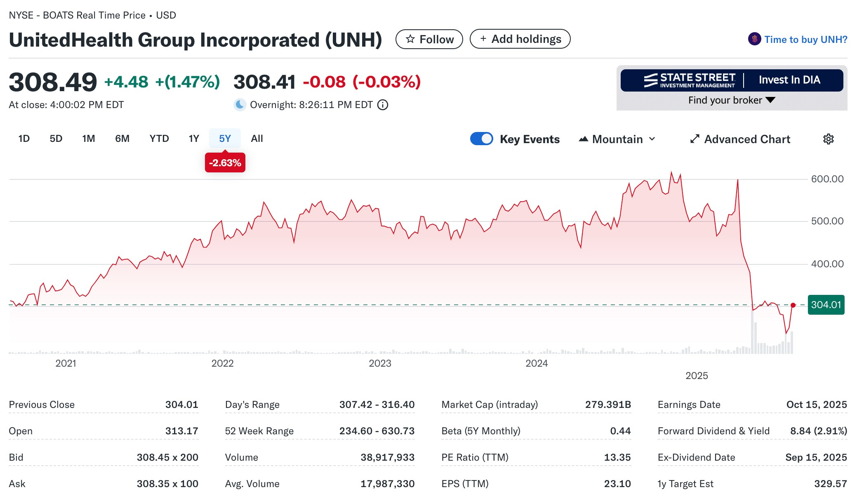Click the chart settings gear icon
This screenshot has width=857, height=504.
tap(828, 139)
